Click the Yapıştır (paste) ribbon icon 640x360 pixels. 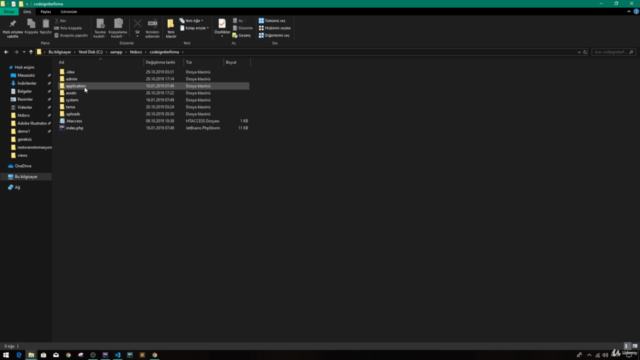pyautogui.click(x=46, y=24)
